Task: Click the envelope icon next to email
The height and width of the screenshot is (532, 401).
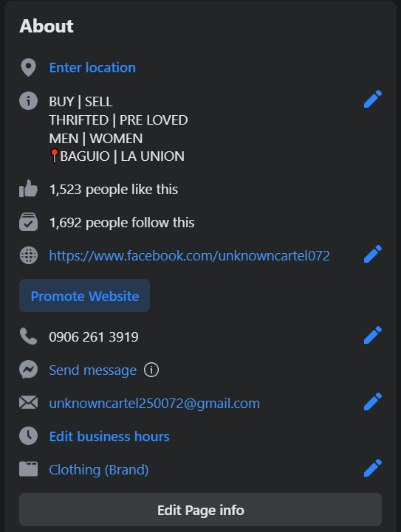Action: click(x=29, y=403)
